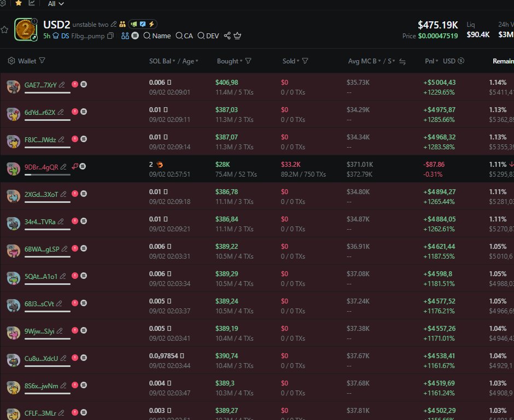Click the swap arrows icon after Avg MC
The image size is (514, 420).
click(x=402, y=62)
